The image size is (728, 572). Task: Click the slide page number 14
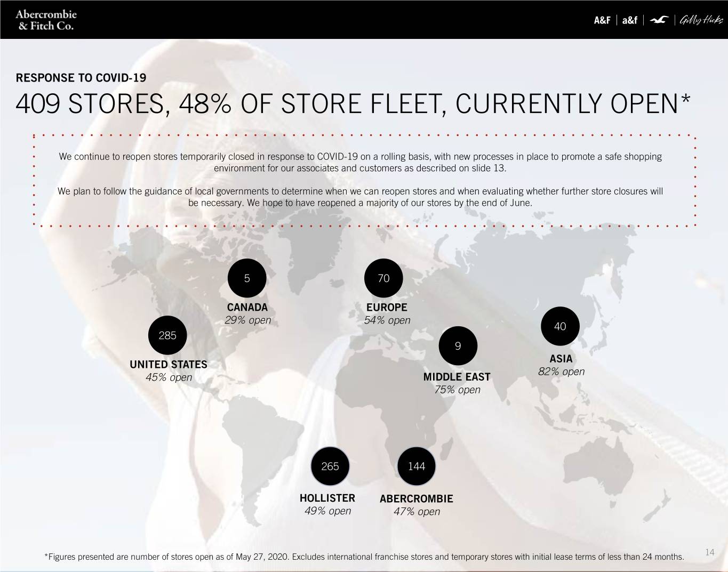tap(709, 552)
